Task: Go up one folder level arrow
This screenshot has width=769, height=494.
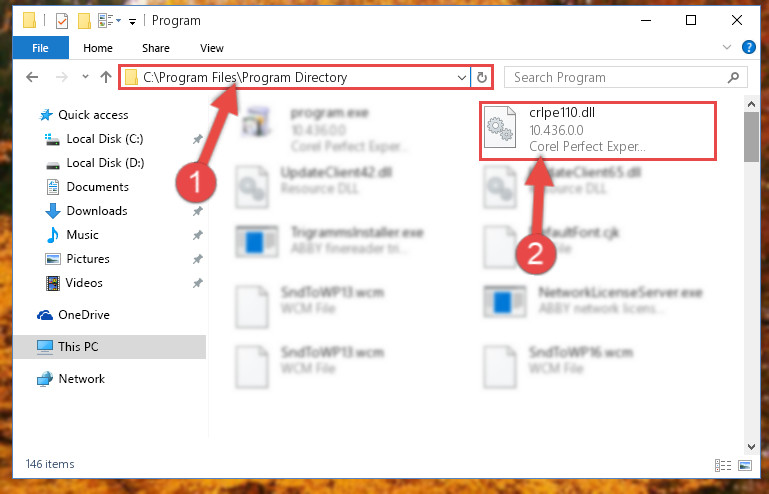Action: point(105,77)
